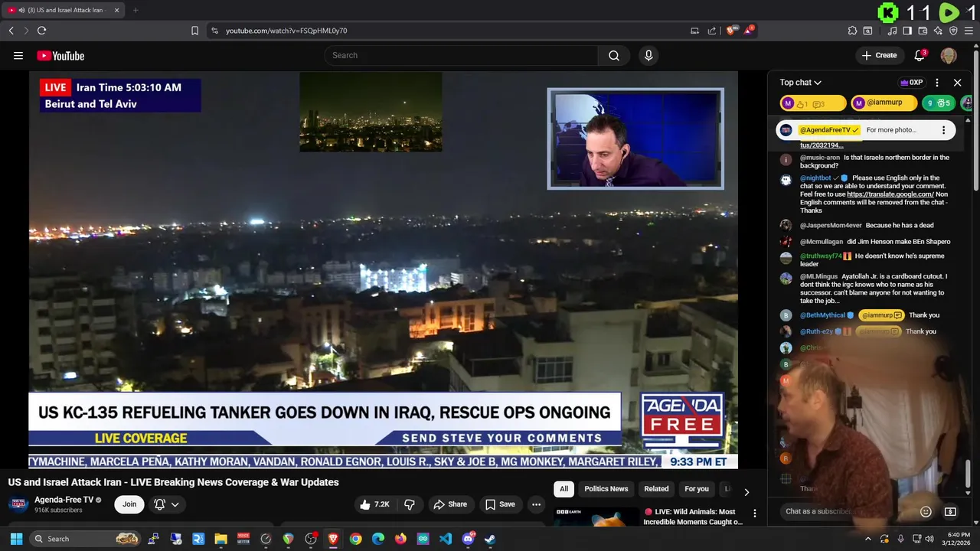
Task: Reload the page in the browser
Action: [41, 31]
